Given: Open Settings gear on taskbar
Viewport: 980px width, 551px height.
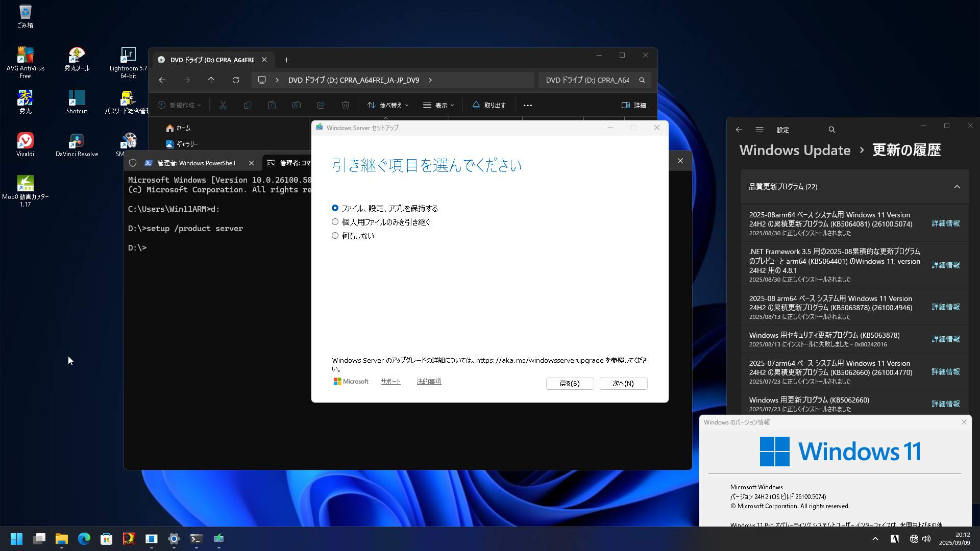Looking at the screenshot, I should pos(174,539).
